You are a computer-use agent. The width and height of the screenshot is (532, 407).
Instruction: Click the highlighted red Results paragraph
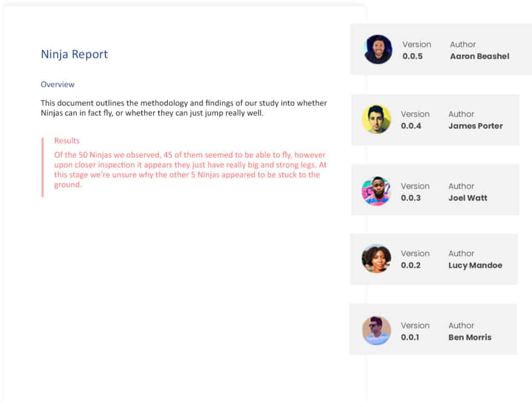point(190,169)
